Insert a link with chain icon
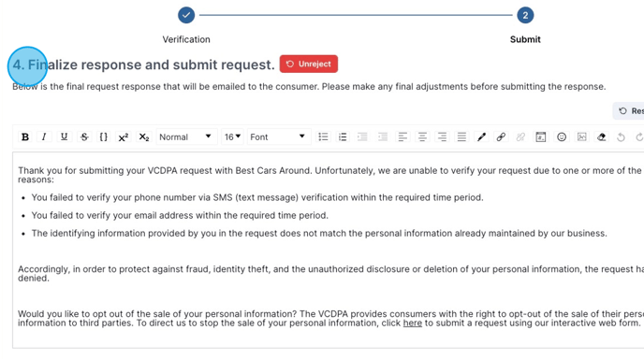The image size is (644, 359). [x=501, y=136]
